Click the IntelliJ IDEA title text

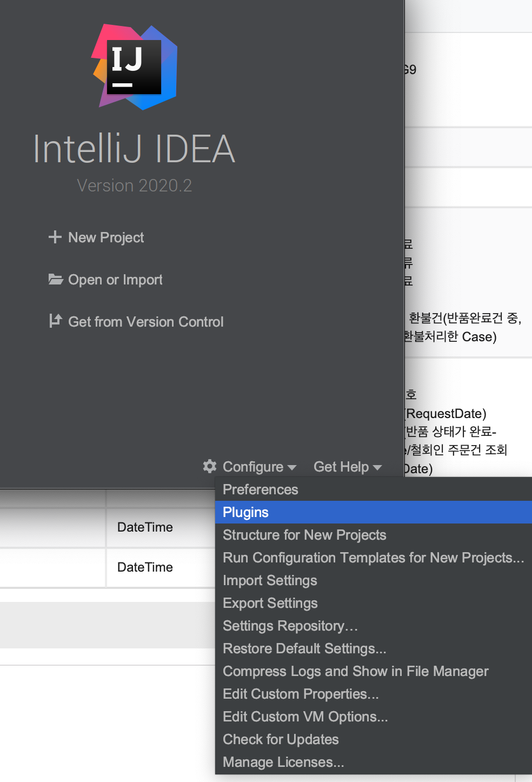click(134, 149)
